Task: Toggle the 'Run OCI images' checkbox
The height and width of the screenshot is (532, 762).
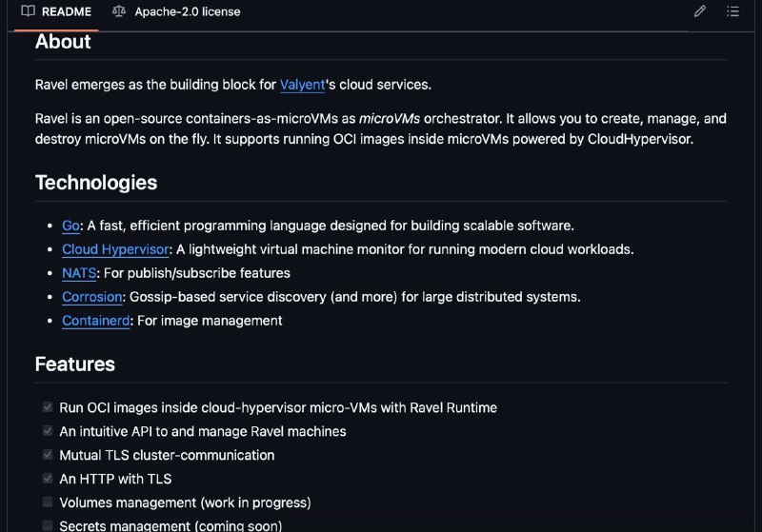Action: [x=47, y=406]
